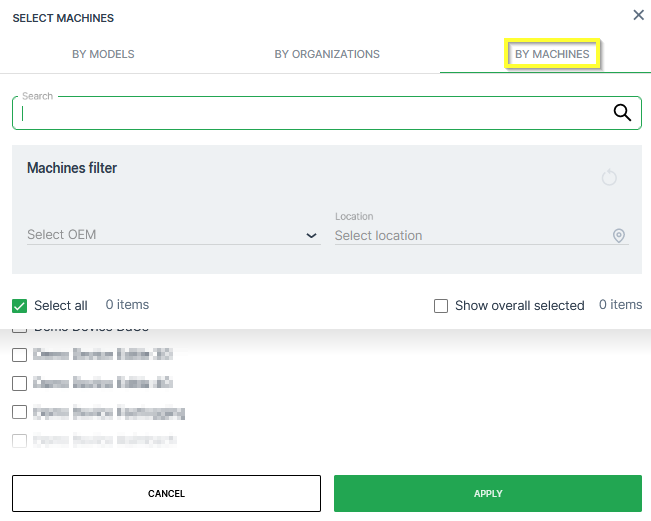Check the second fully visible device row checkbox

[19, 383]
